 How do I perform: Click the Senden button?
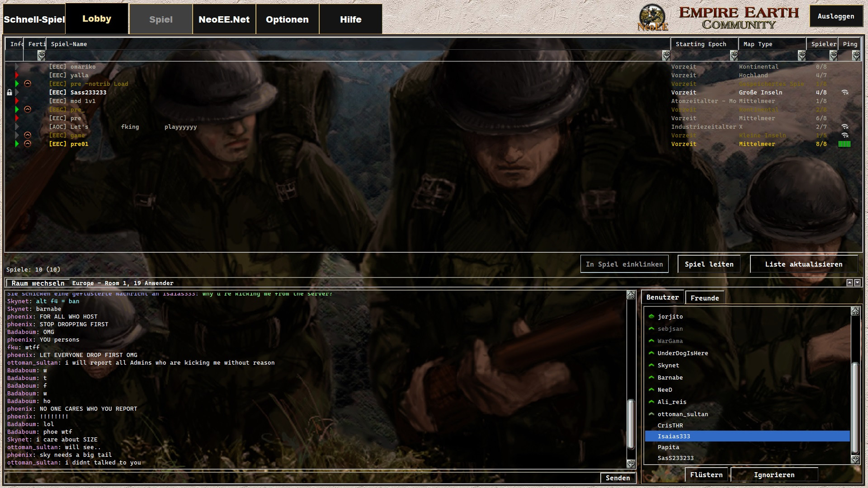618,478
